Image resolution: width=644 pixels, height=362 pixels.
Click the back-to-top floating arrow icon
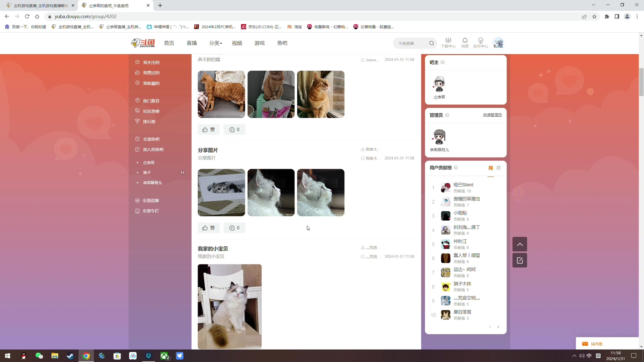coord(520,244)
